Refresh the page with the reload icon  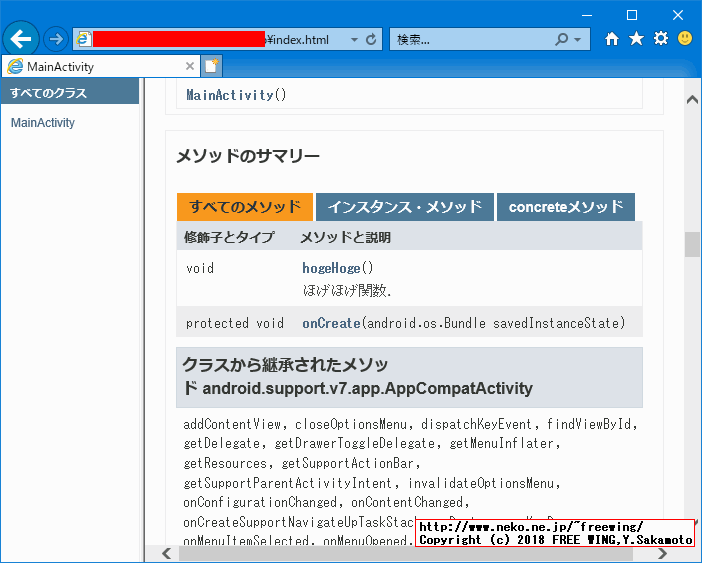click(x=371, y=40)
